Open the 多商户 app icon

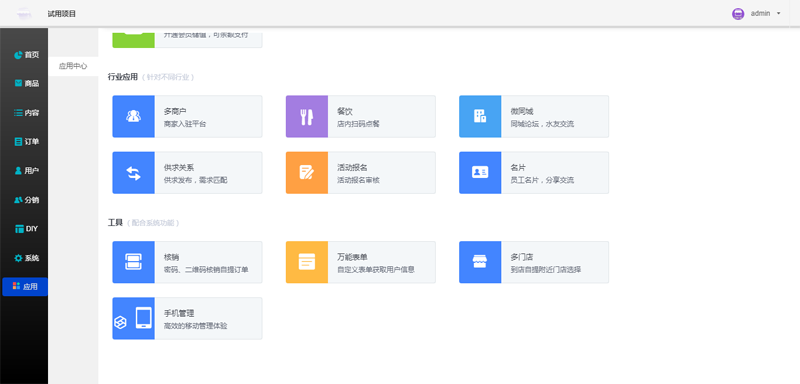coord(133,116)
